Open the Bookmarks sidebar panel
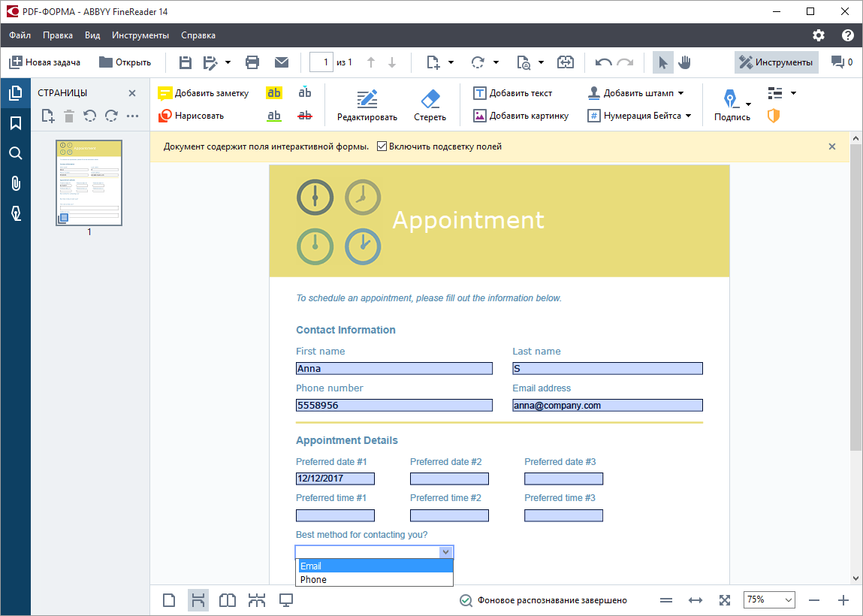 point(16,122)
